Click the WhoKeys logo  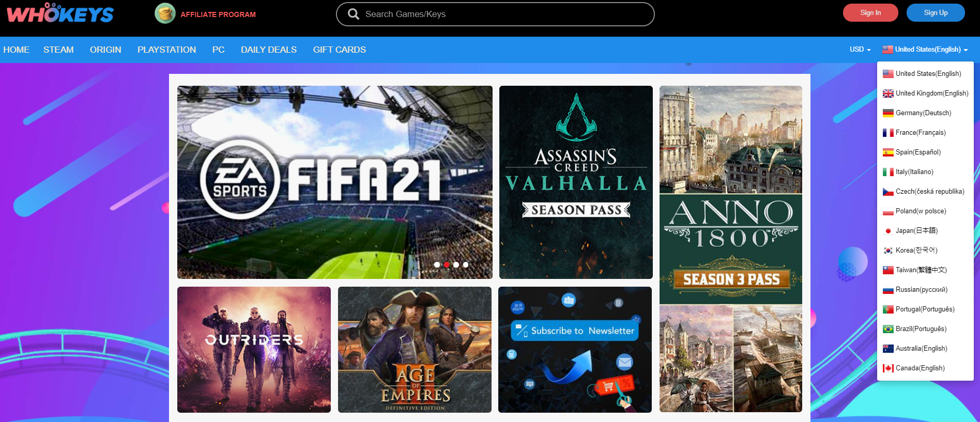[60, 13]
